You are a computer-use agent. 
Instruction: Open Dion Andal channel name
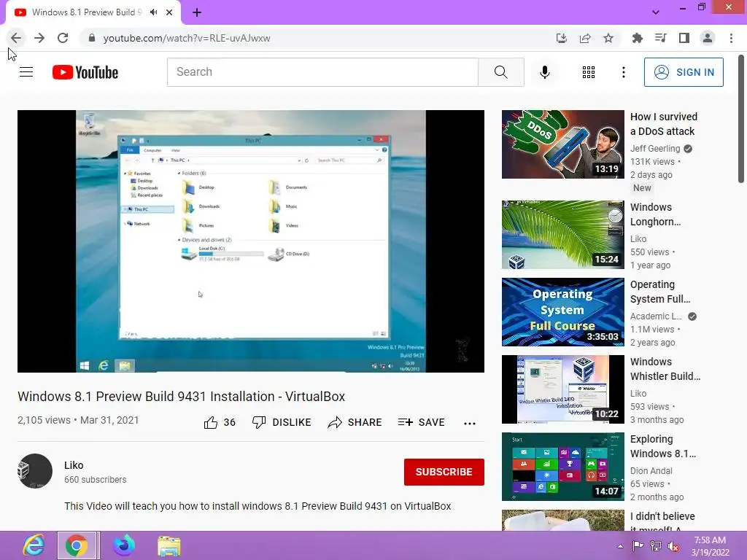pyautogui.click(x=651, y=470)
